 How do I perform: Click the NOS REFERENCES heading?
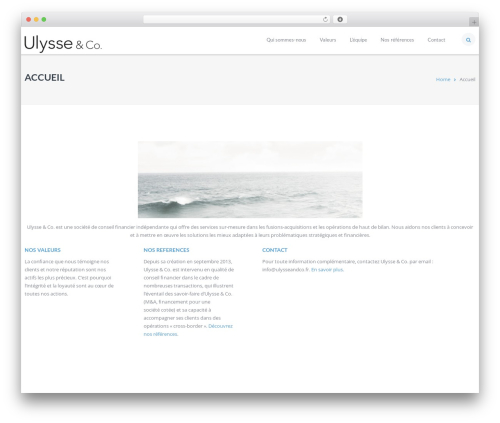pos(166,250)
